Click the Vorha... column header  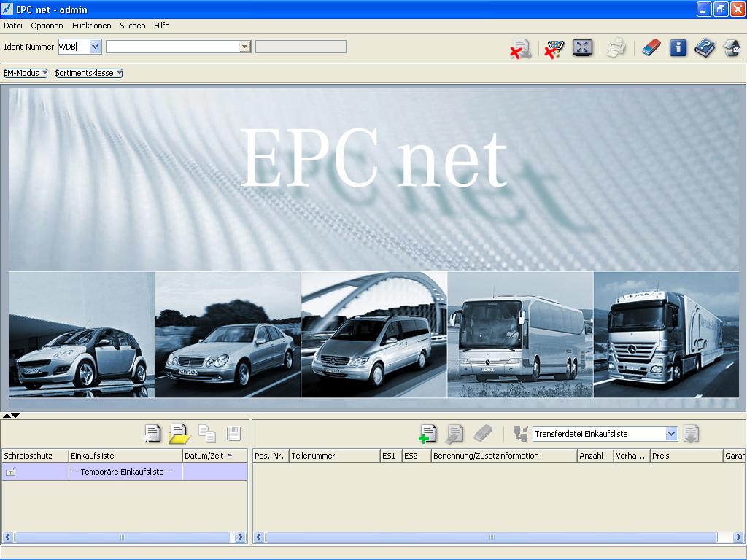click(x=632, y=456)
